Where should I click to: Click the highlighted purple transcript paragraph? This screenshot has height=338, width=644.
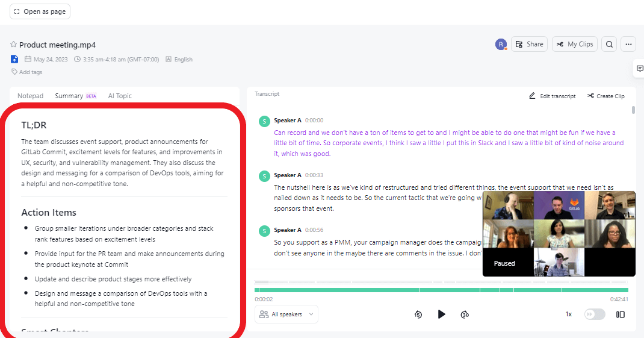pos(449,143)
